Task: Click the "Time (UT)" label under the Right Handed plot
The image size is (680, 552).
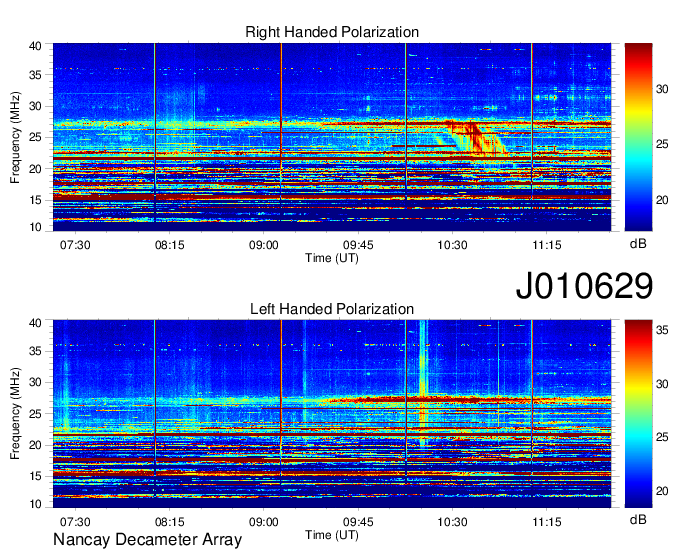Action: click(332, 258)
